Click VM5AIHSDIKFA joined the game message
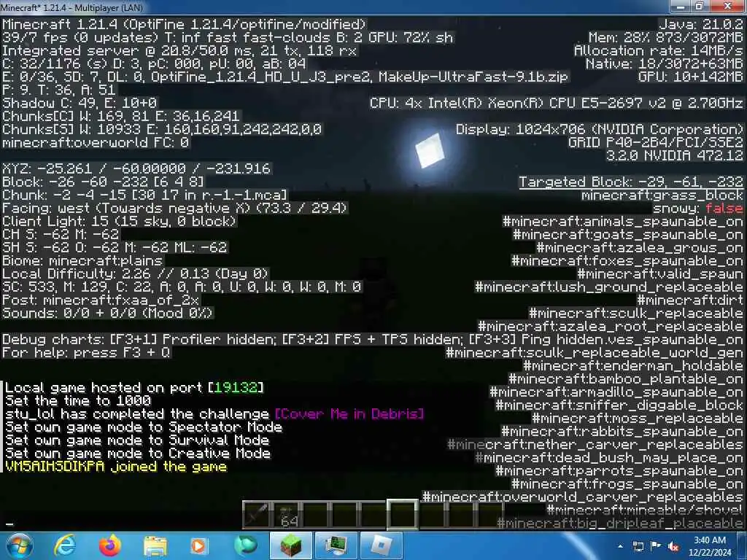747x560 pixels. (116, 467)
